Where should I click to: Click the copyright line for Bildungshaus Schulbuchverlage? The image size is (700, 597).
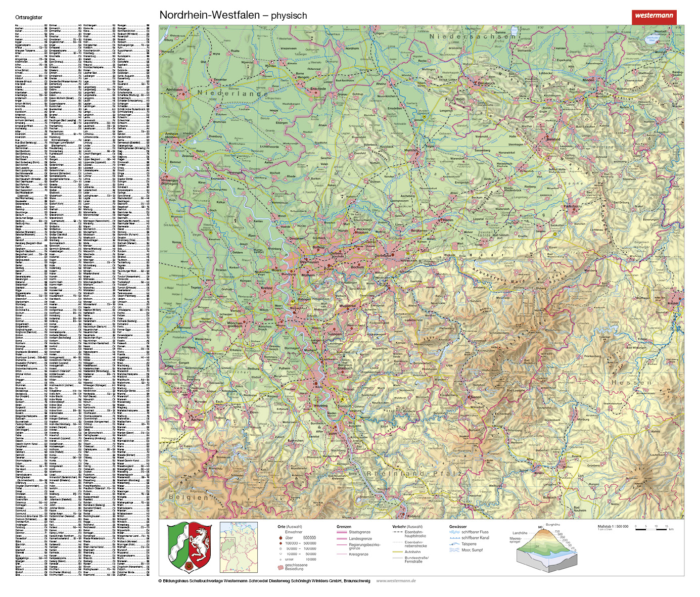pos(264,581)
